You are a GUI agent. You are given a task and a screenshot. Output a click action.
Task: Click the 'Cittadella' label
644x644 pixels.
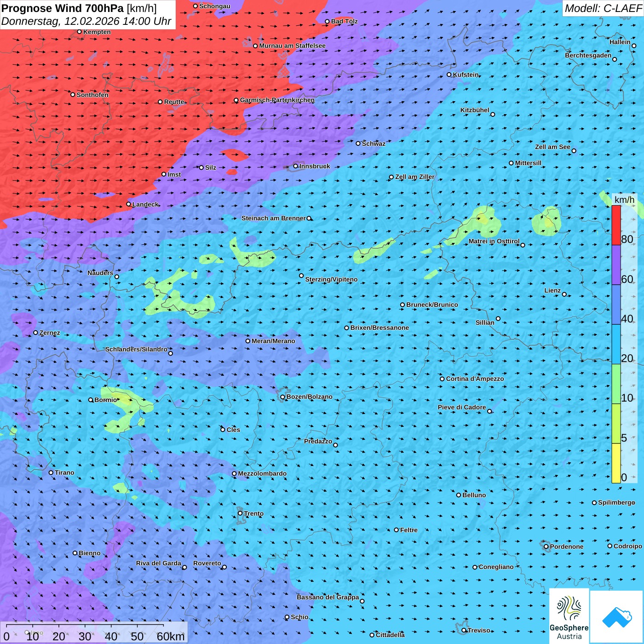390,635
